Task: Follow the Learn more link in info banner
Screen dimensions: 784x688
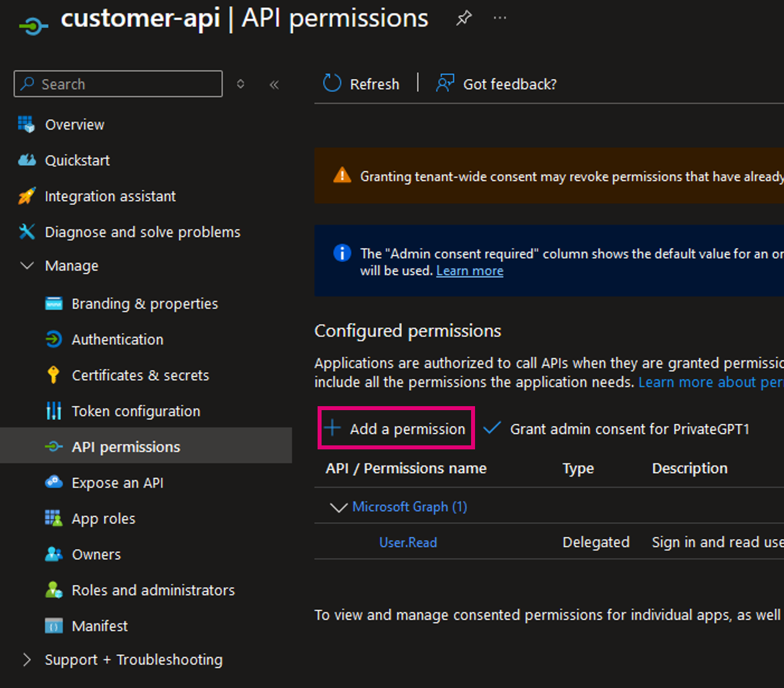Action: pos(470,271)
